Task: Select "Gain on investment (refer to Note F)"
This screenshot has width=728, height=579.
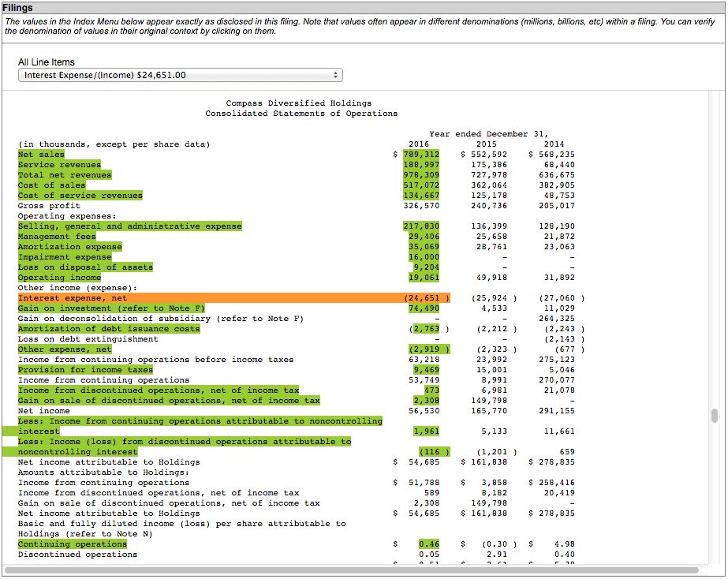Action: click(111, 308)
